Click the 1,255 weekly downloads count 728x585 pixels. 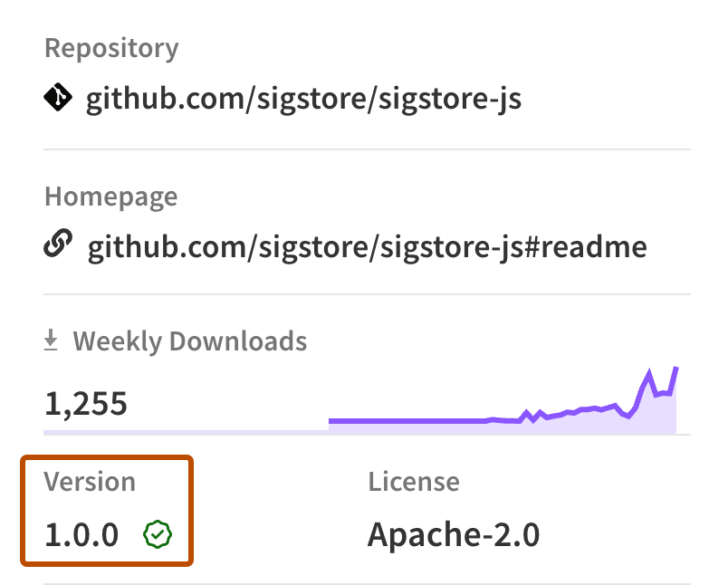tap(86, 403)
